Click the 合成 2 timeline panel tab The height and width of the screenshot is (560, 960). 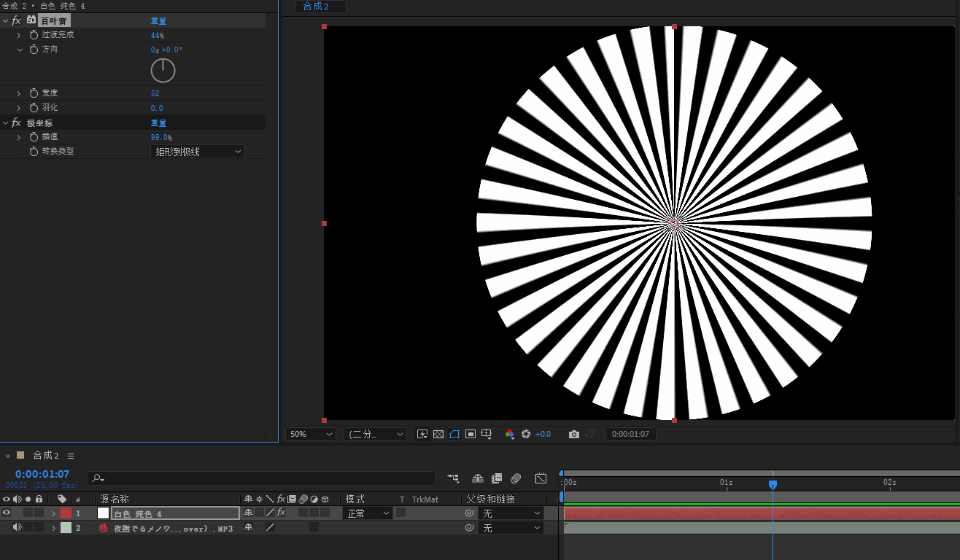click(x=46, y=456)
